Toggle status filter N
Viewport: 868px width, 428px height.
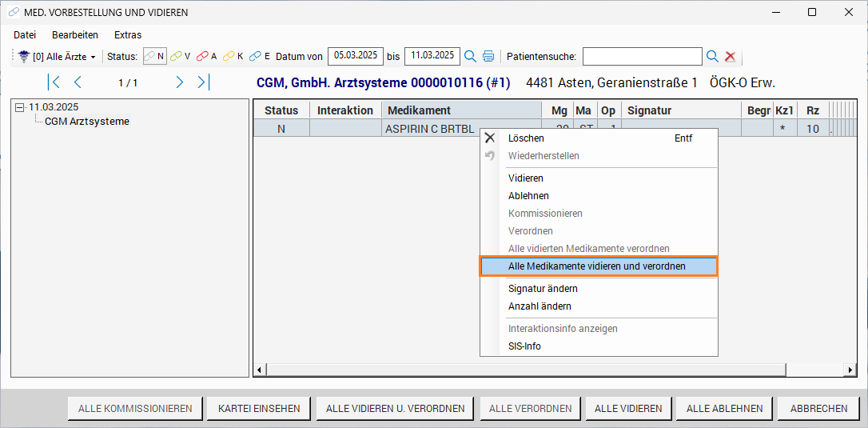pos(155,56)
